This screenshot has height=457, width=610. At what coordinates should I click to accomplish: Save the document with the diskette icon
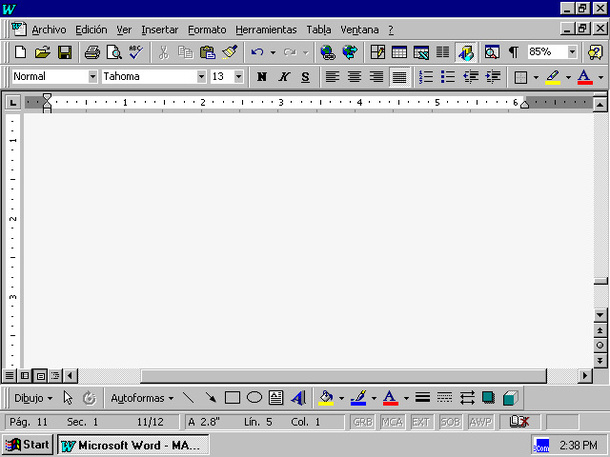(65, 52)
